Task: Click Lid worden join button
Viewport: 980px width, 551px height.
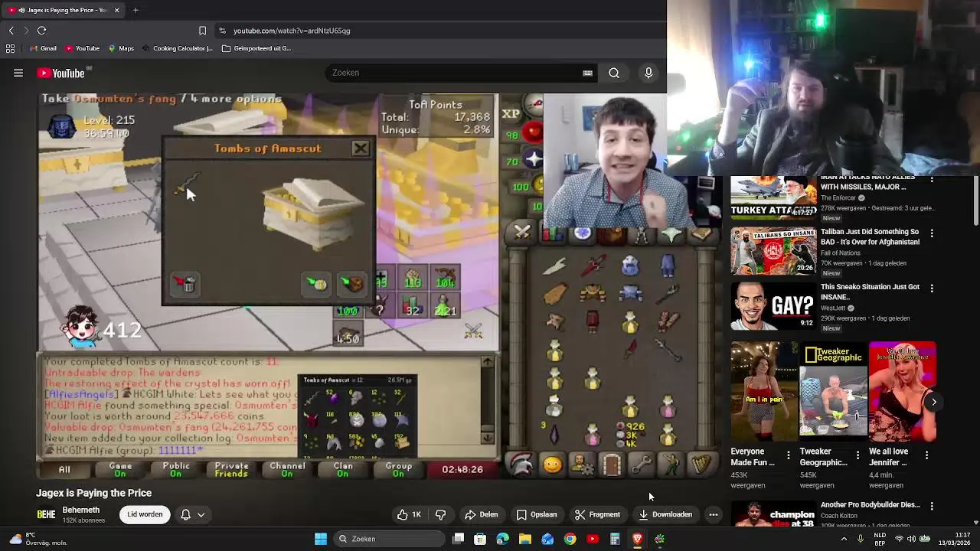Action: (x=145, y=514)
